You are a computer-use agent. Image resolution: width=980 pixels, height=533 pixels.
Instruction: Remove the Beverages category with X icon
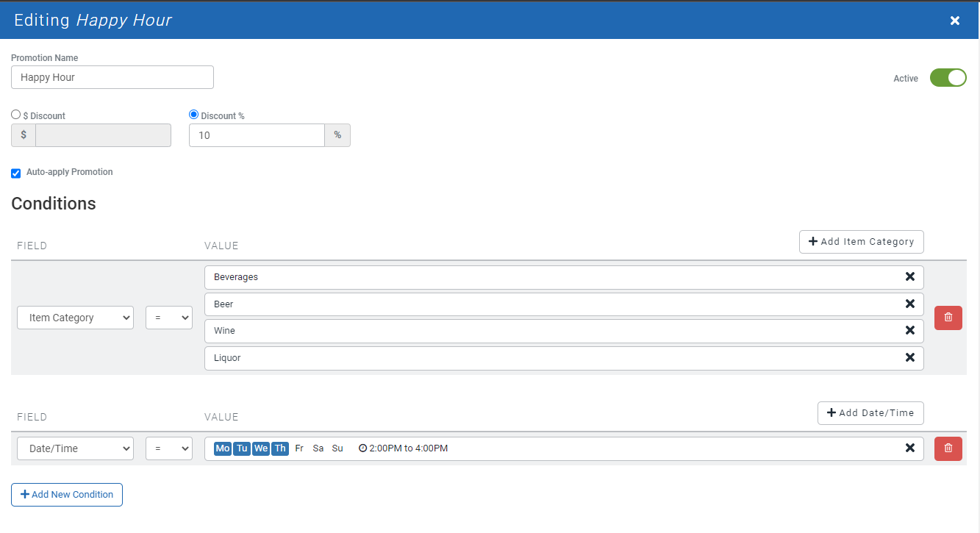pos(909,277)
